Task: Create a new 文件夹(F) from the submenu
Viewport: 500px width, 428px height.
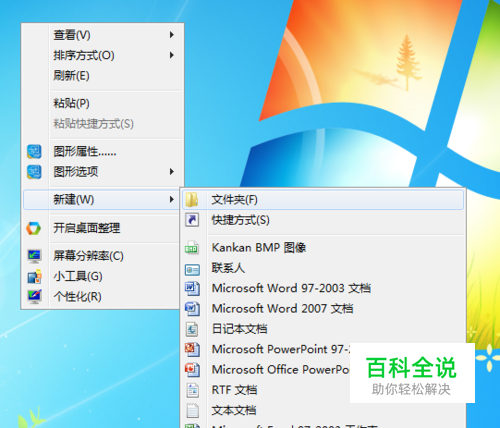Action: [x=323, y=200]
